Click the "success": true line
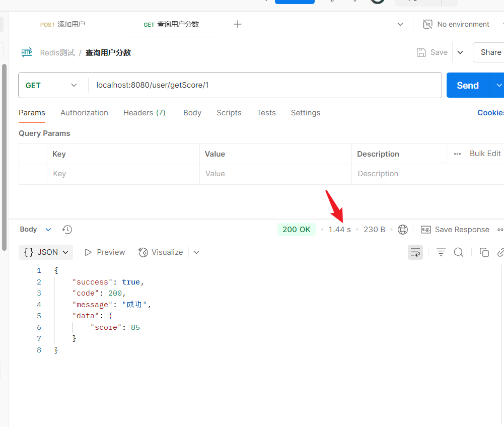 [108, 282]
